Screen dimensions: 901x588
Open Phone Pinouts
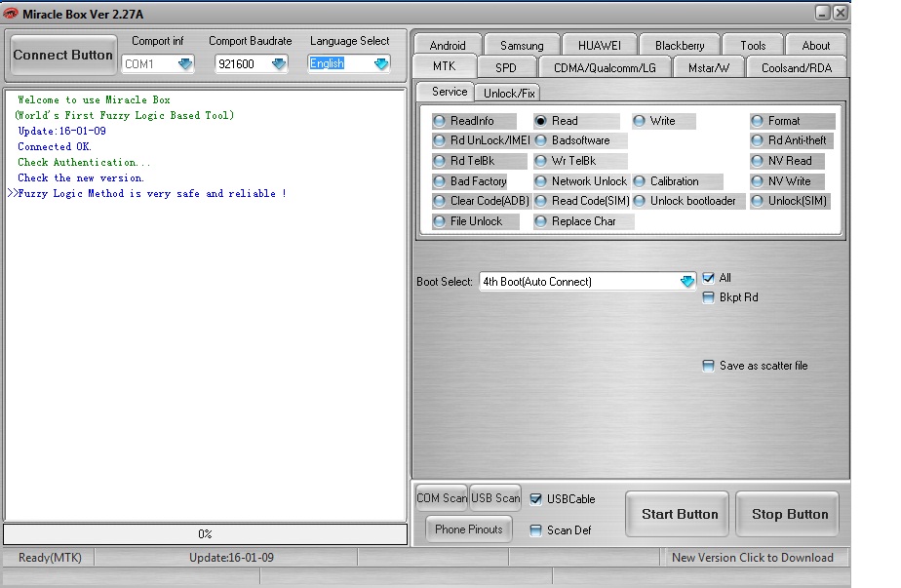tap(468, 529)
